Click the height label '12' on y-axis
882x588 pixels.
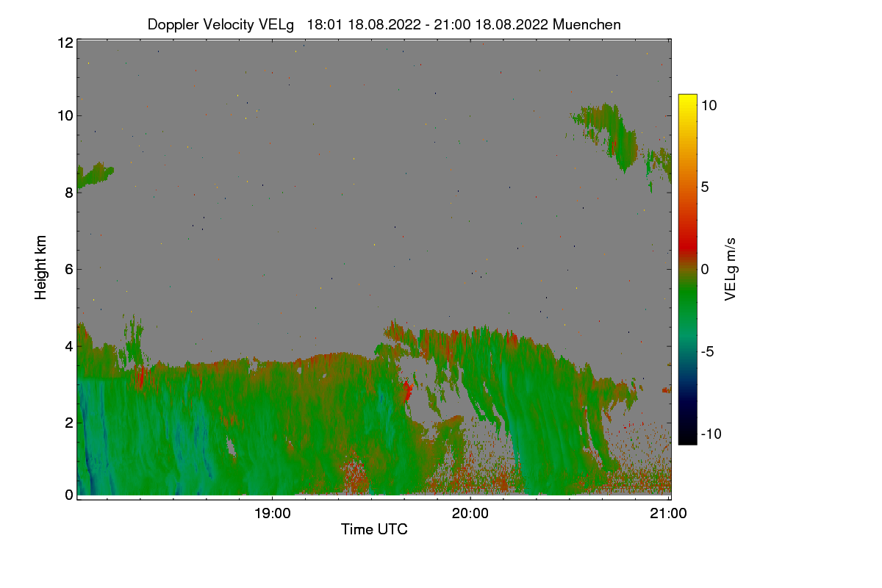click(65, 43)
